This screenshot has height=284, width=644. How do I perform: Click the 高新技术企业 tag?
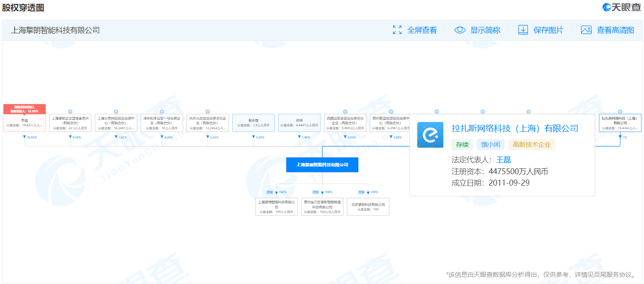[x=532, y=145]
